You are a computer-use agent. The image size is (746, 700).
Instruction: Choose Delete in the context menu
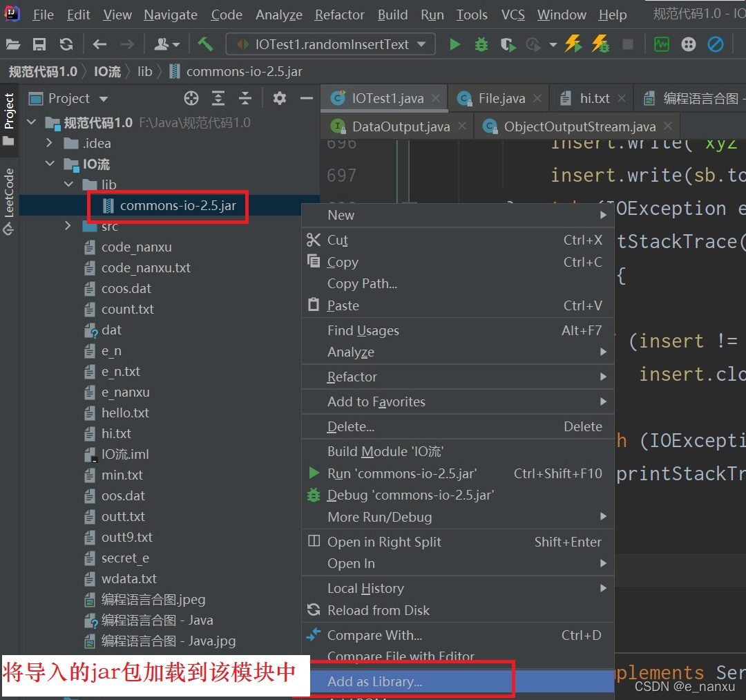458,426
